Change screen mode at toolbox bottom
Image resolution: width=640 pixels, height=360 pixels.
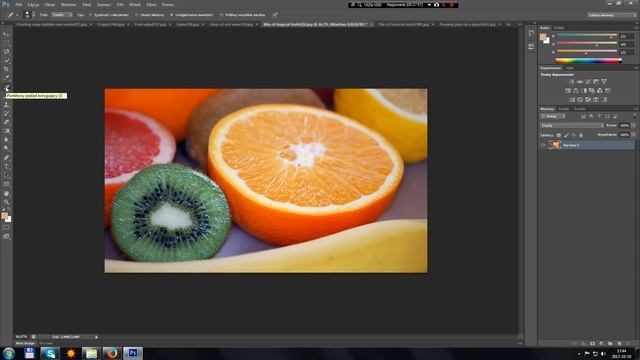[6, 236]
